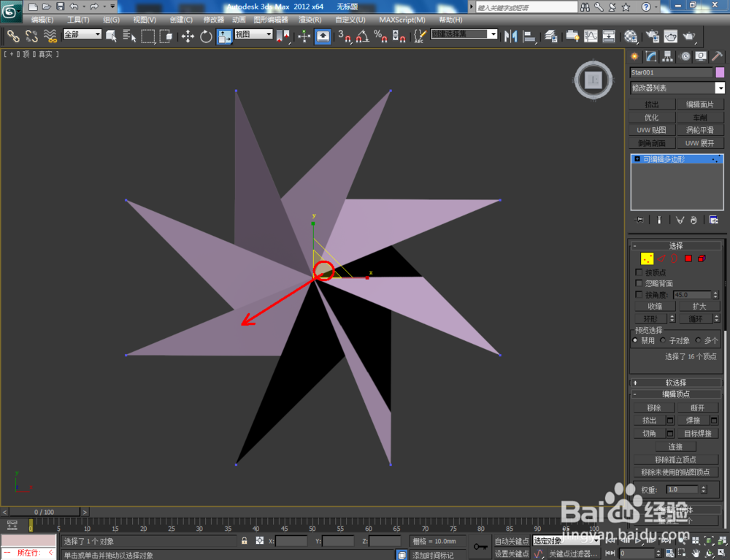The width and height of the screenshot is (730, 560).
Task: Click Star001 object color swatch
Action: click(x=720, y=72)
